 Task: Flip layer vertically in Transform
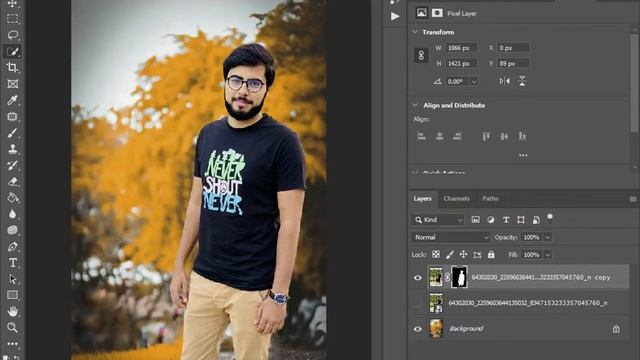click(522, 81)
